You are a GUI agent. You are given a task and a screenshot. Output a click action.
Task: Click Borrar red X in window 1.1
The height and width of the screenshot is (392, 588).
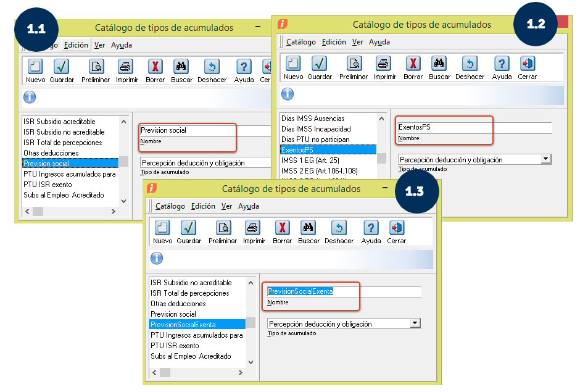tap(155, 67)
